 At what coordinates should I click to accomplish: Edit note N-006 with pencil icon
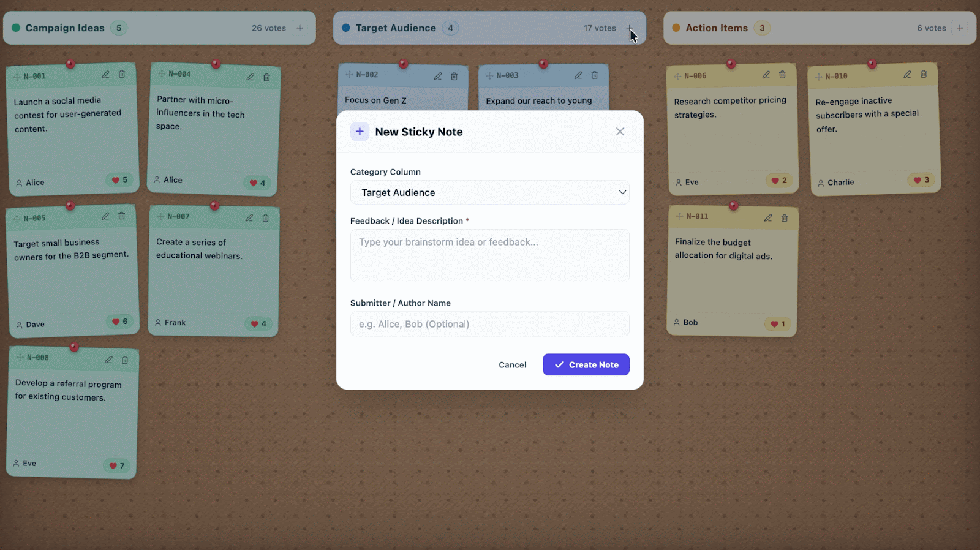pyautogui.click(x=766, y=75)
